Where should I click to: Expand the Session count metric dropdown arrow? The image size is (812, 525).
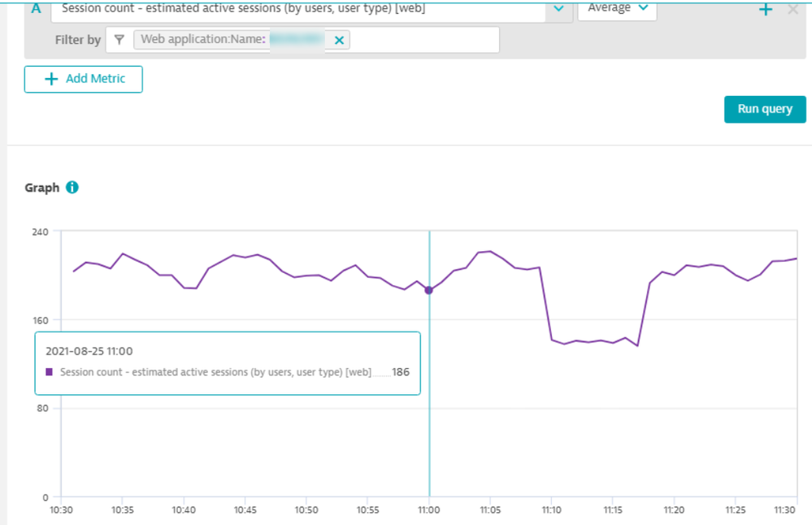tap(558, 9)
